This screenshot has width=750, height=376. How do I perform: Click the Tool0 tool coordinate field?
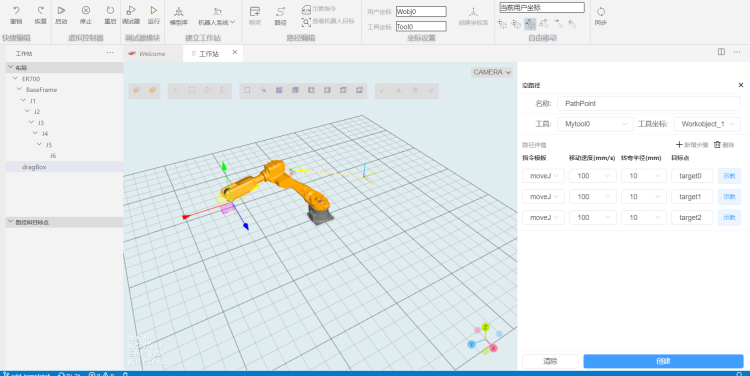click(x=421, y=26)
